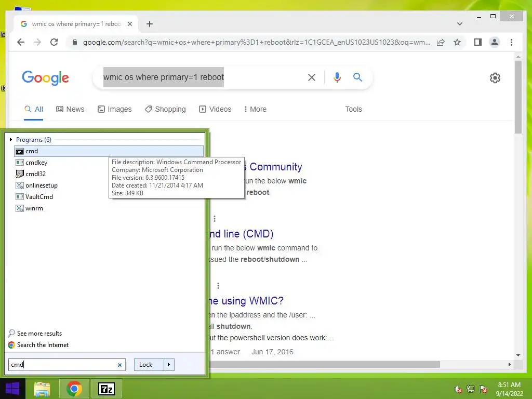Screen dimensions: 532x399
Task: Open Chrome profile avatar
Action: point(495,43)
